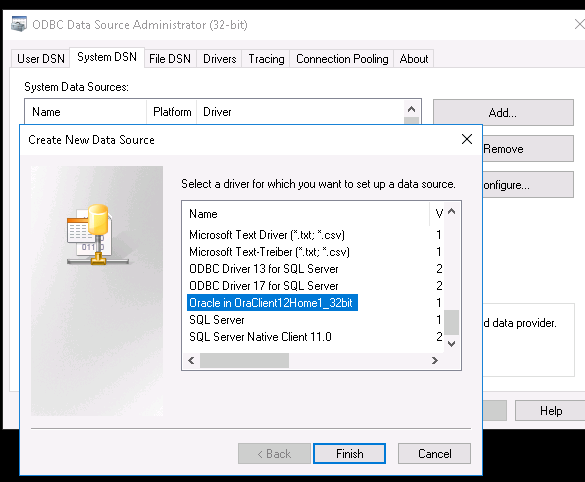Image resolution: width=585 pixels, height=482 pixels.
Task: Go to the Connection Pooling tab
Action: click(x=342, y=59)
